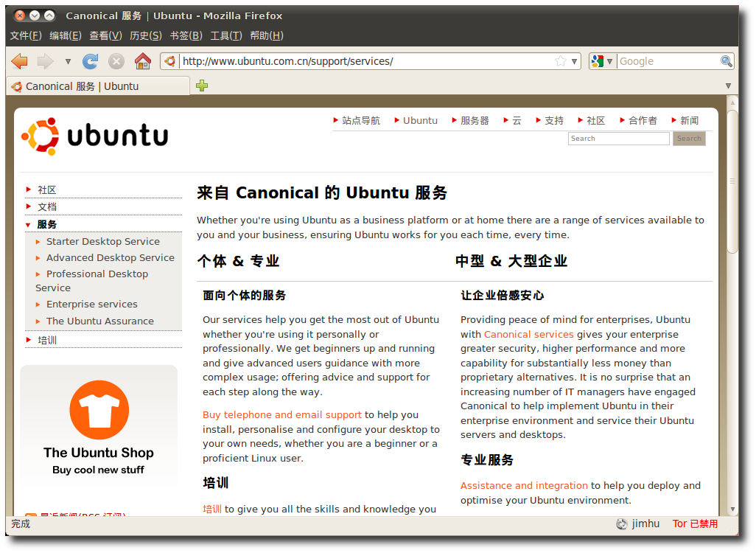Open the search engine selector dropdown
Image resolution: width=756 pixels, height=553 pixels.
(609, 61)
